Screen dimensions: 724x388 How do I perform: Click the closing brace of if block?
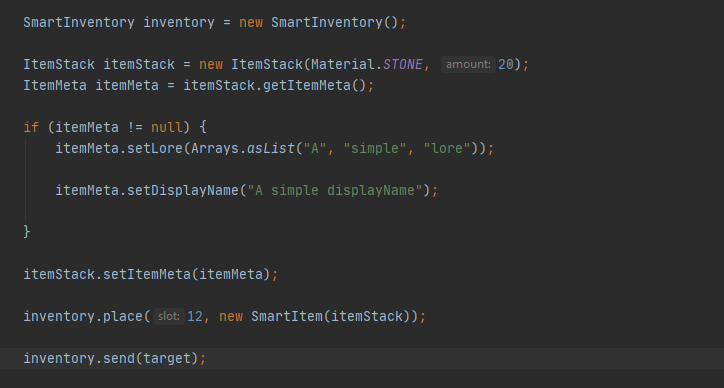click(27, 231)
